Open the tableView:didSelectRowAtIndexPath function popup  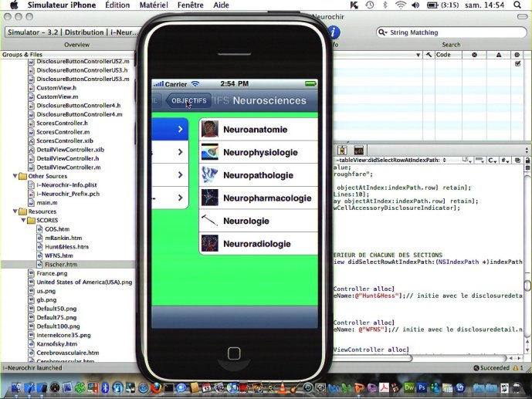391,160
